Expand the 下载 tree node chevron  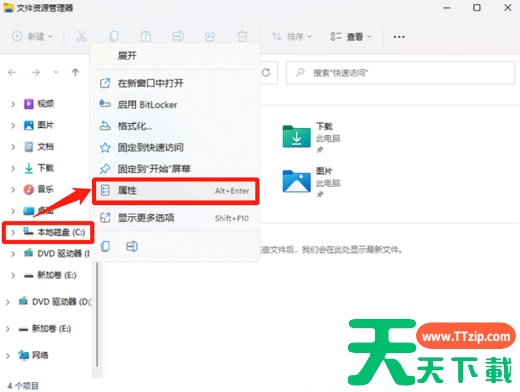[x=13, y=168]
